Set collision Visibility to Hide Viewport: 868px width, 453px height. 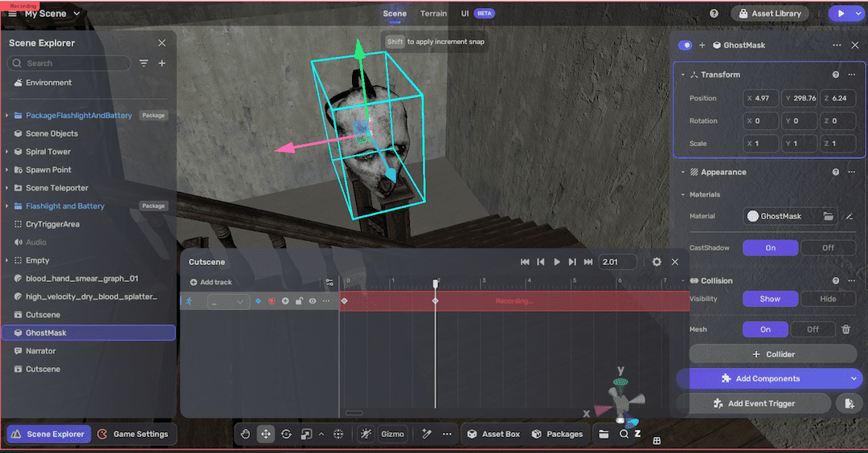point(828,299)
